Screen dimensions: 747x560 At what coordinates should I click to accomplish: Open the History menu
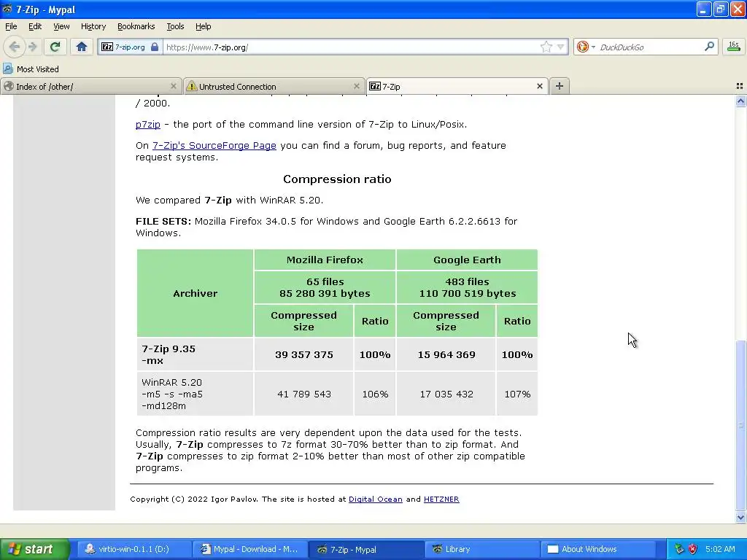(93, 26)
